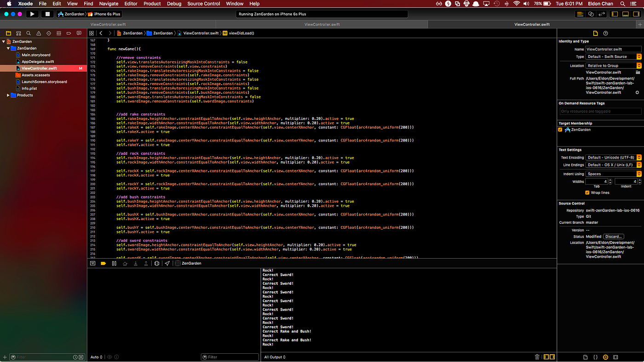Step into the current function
The image size is (644, 362).
[x=136, y=263]
